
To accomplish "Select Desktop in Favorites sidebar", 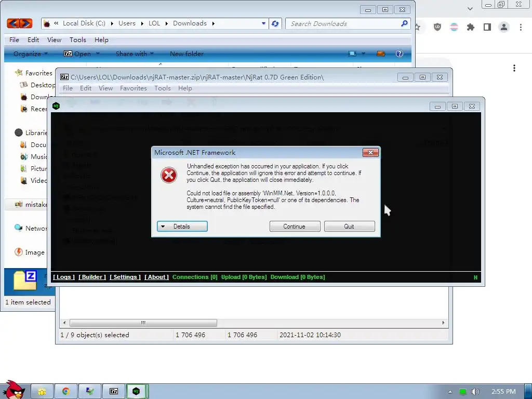I will click(37, 85).
